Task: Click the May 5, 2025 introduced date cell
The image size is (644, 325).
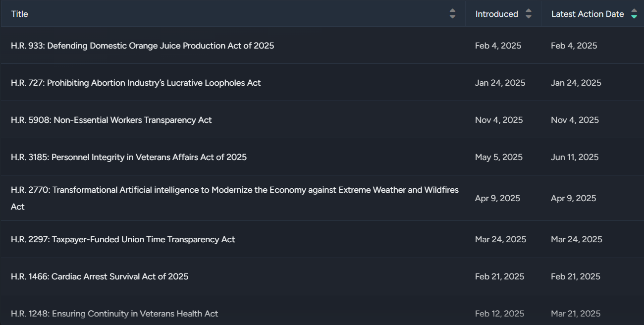Action: (x=499, y=157)
